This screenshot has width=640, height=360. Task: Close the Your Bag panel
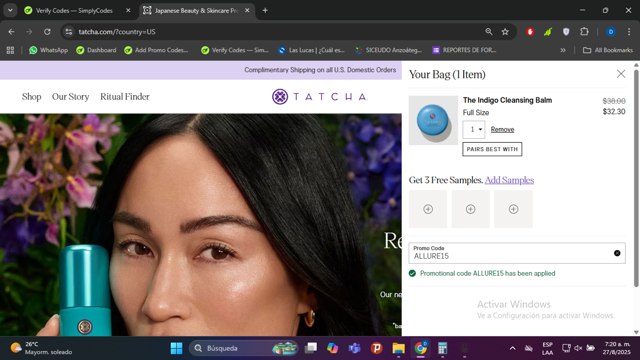pos(620,74)
